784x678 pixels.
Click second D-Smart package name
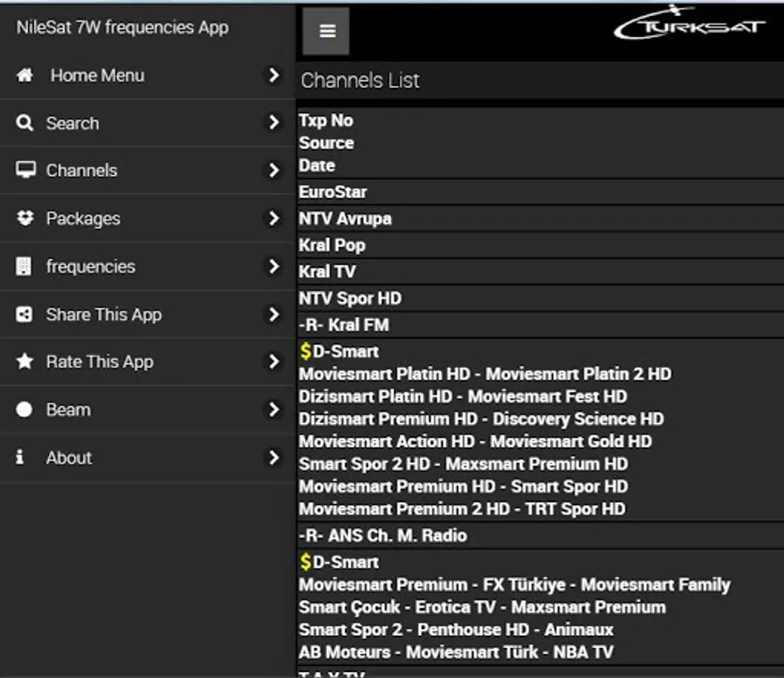click(345, 562)
